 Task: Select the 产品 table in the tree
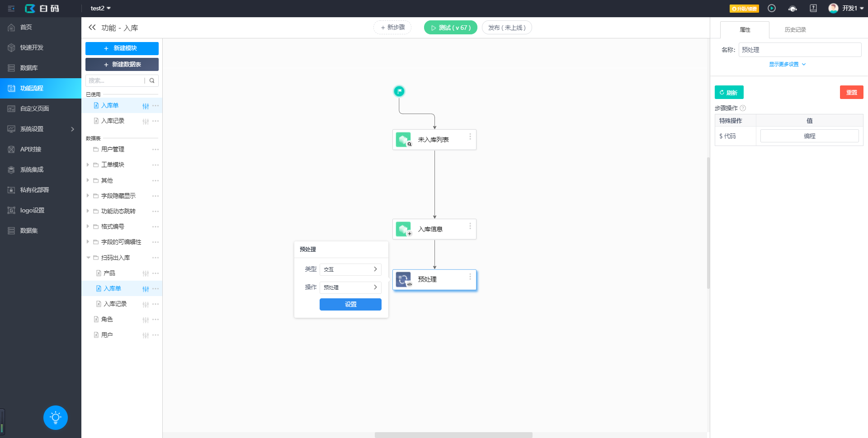tap(109, 273)
